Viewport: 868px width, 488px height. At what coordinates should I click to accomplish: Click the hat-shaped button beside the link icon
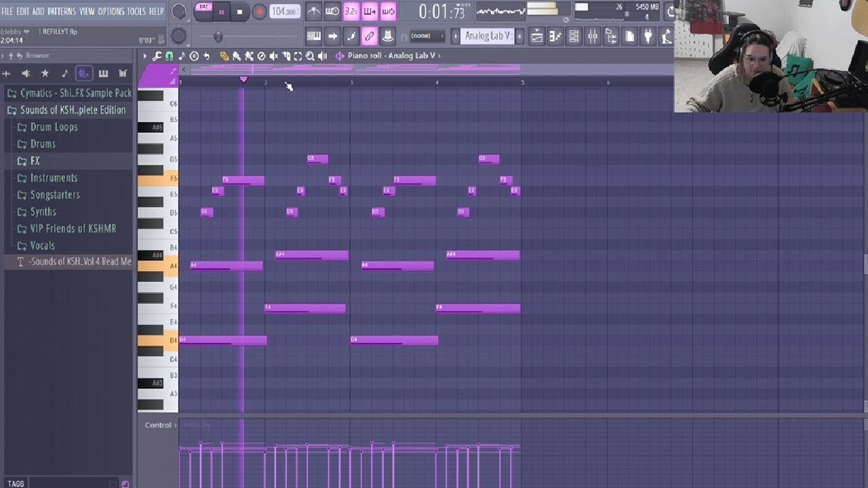pos(388,36)
